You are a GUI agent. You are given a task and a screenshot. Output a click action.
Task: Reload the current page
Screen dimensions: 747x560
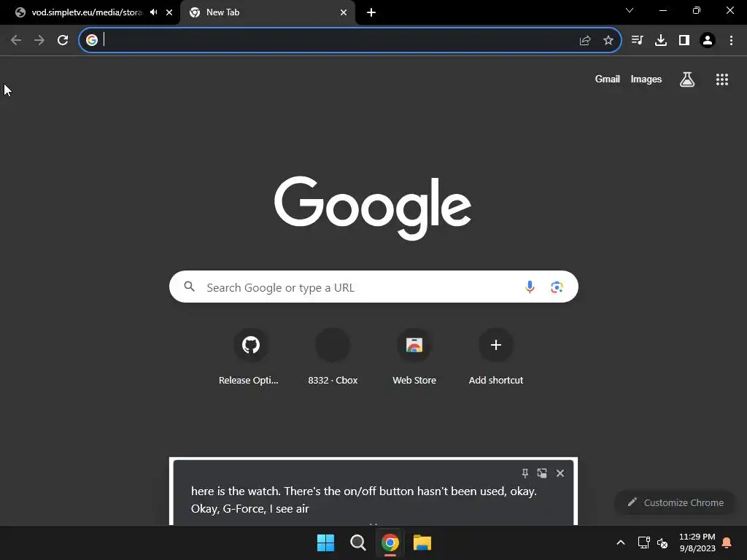(x=63, y=40)
